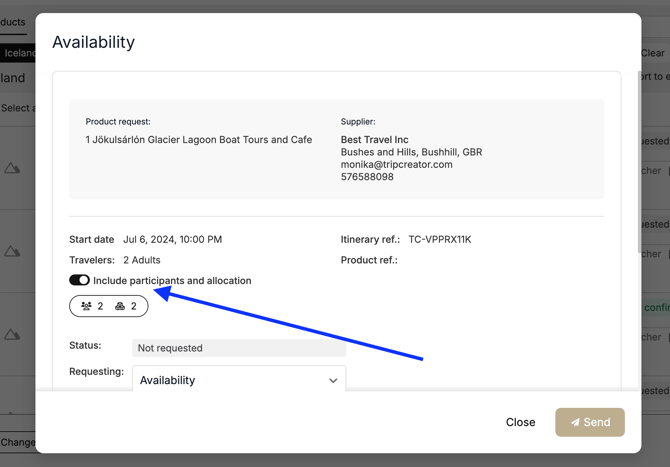This screenshot has width=670, height=467.
Task: Click the chevron arrow in Requesting field
Action: (x=333, y=381)
